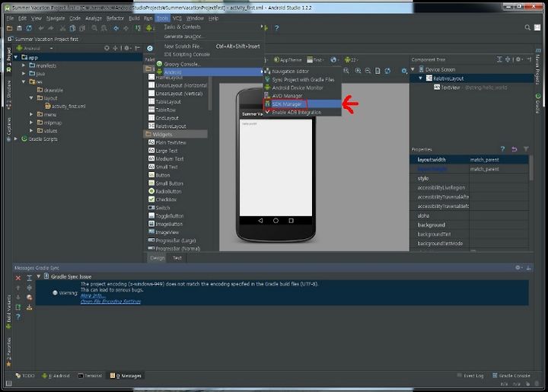Collapse the app module tree node

16,57
